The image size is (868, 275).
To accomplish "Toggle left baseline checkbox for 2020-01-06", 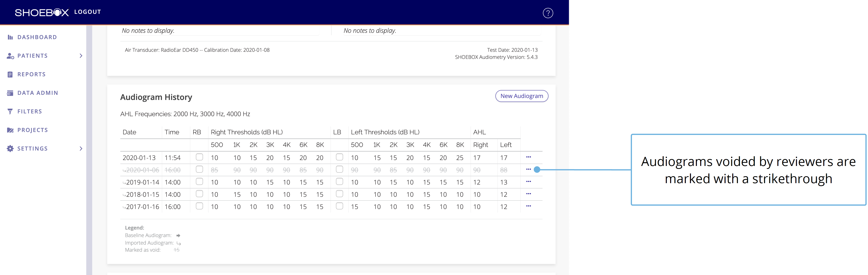I will (x=339, y=169).
